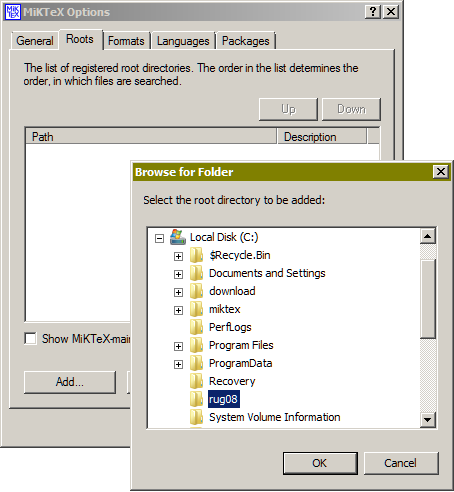Click the $Recycle.Bin folder icon
The width and height of the screenshot is (454, 492).
point(197,255)
